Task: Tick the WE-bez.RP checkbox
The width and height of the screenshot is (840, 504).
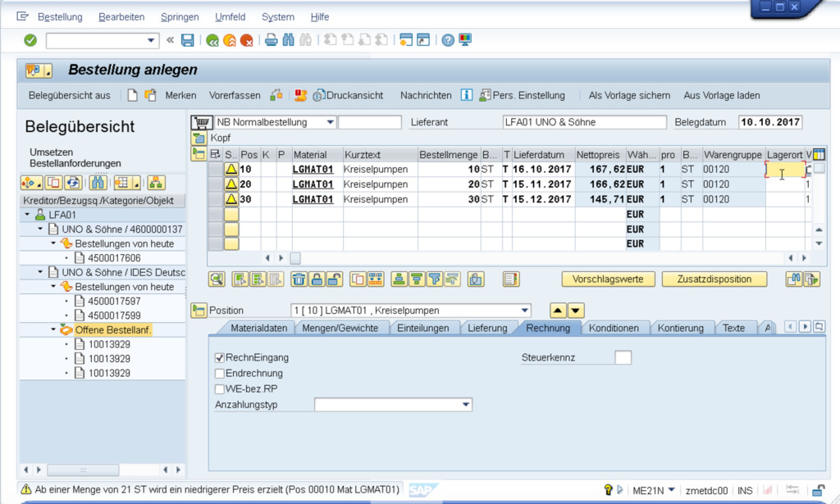Action: click(x=219, y=389)
